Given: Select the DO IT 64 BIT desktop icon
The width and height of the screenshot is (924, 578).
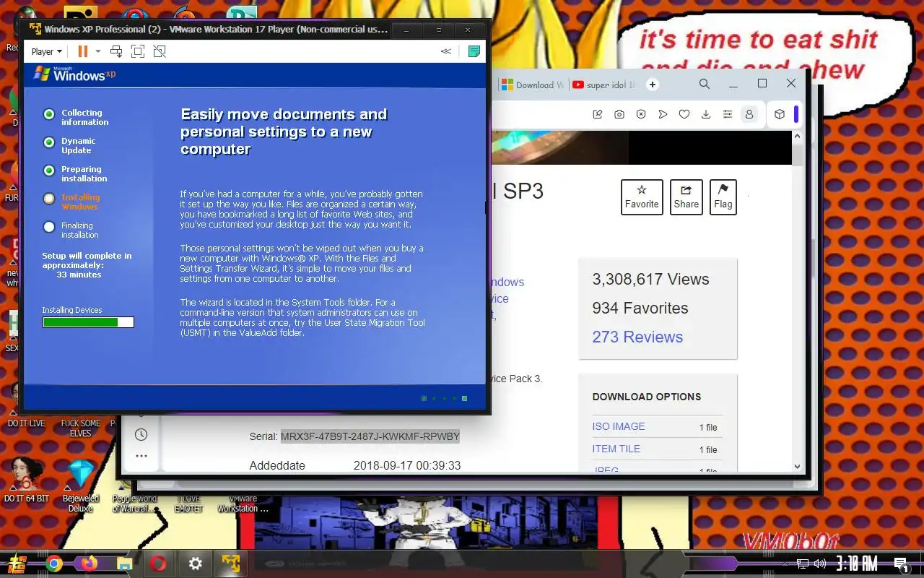Looking at the screenshot, I should click(26, 480).
